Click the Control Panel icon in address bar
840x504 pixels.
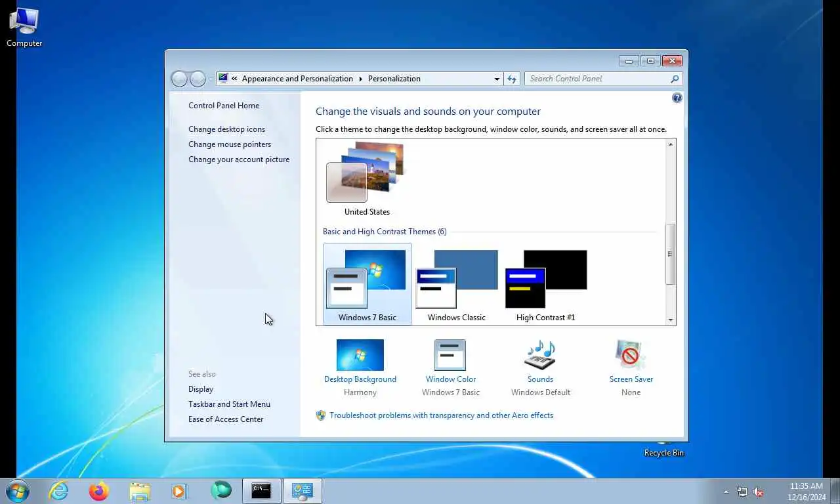[x=223, y=78]
